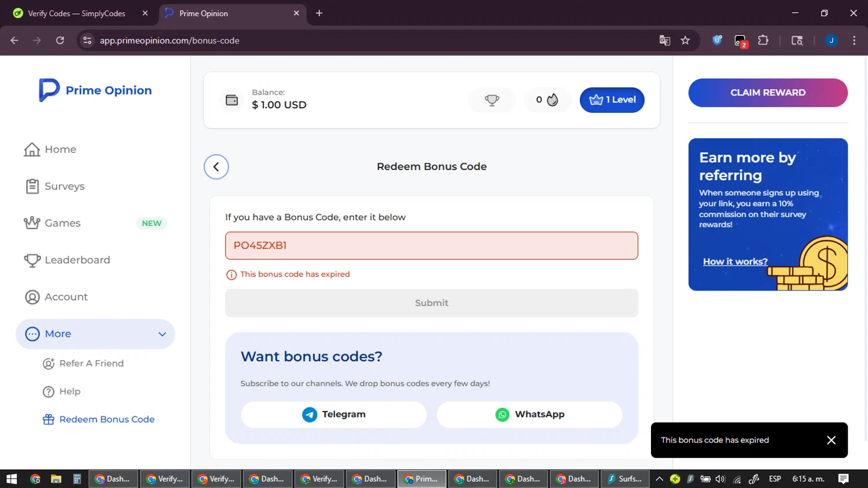Image resolution: width=868 pixels, height=488 pixels.
Task: Open the Surfs... taskbar app
Action: tap(625, 479)
